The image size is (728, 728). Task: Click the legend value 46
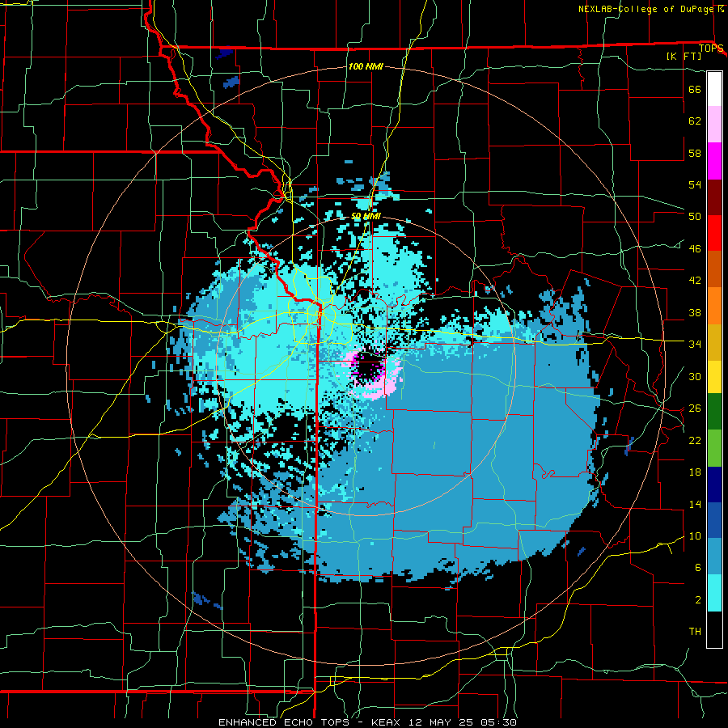tap(695, 248)
